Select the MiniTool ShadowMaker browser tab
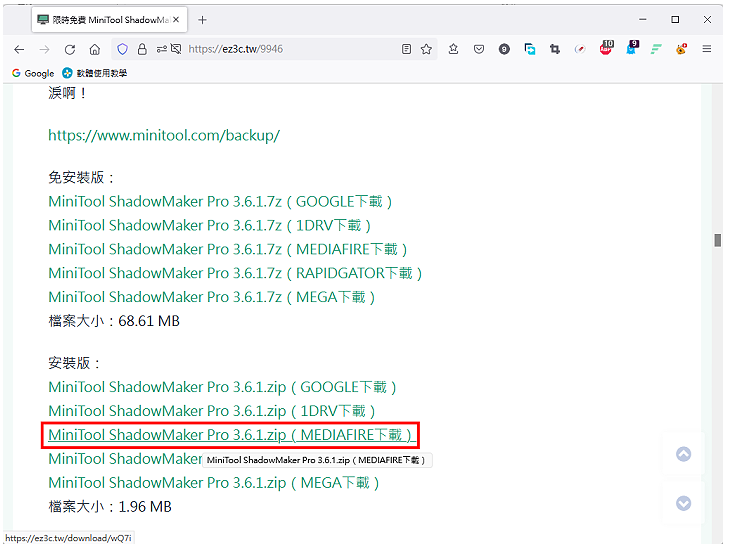This screenshot has width=731, height=550. 110,20
